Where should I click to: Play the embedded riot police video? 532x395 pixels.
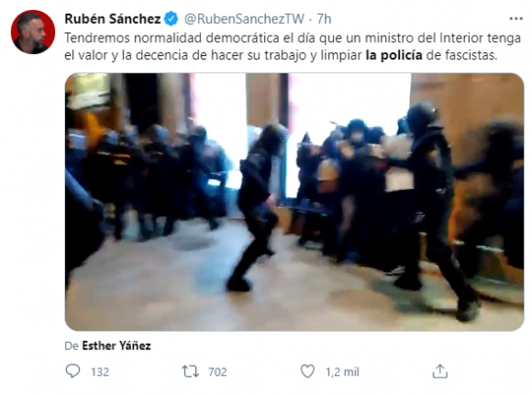click(x=294, y=202)
